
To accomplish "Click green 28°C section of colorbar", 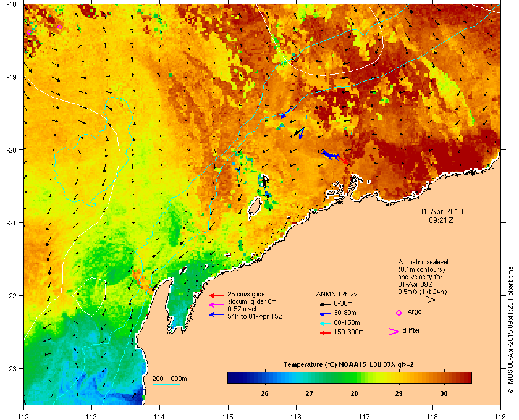I will [x=354, y=377].
